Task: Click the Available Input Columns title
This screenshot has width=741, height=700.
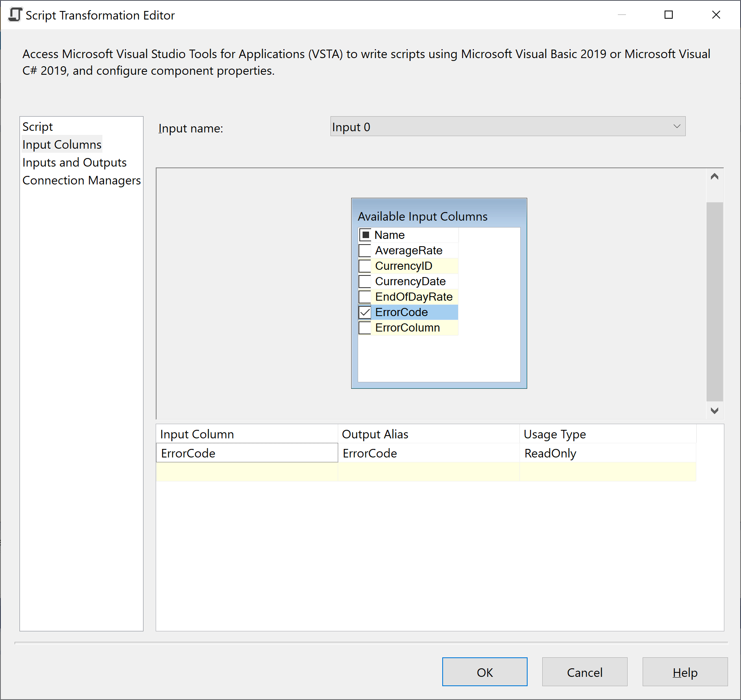Action: pyautogui.click(x=422, y=216)
